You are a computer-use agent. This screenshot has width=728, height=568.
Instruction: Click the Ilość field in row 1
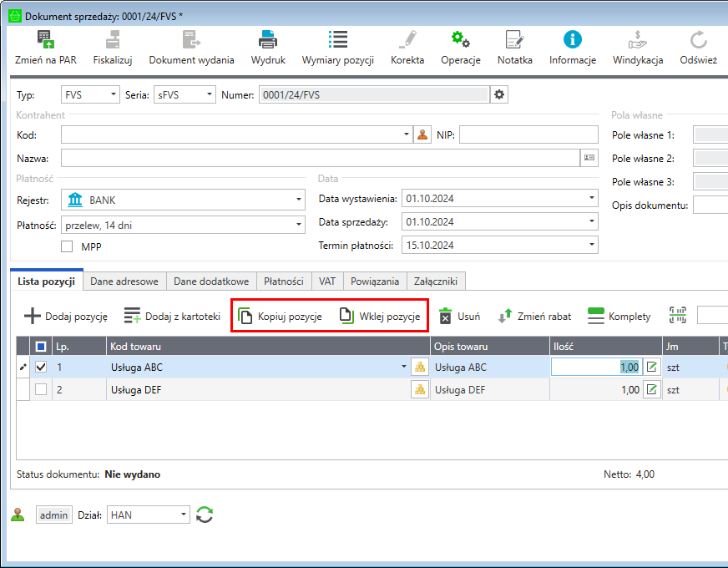[596, 368]
